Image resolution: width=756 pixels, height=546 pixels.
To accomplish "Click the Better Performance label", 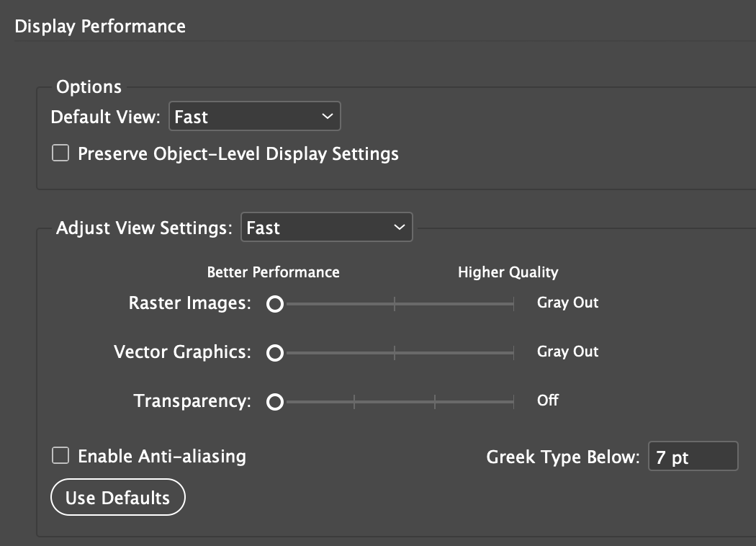I will [273, 272].
